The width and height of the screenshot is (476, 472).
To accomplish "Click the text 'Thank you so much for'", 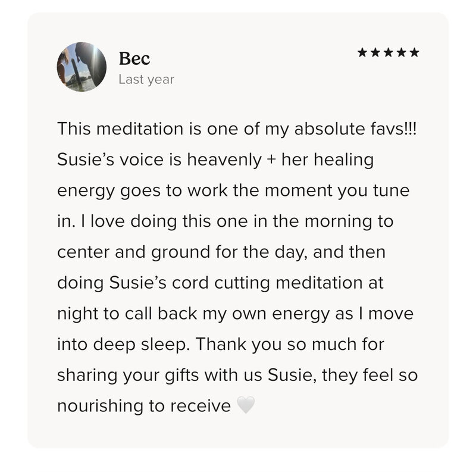I will pos(290,345).
